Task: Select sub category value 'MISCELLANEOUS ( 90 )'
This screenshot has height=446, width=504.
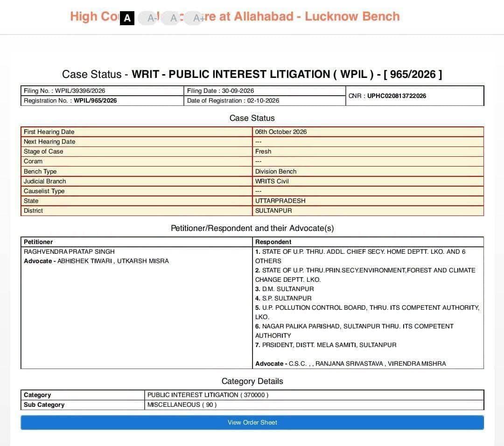Action: pos(182,405)
